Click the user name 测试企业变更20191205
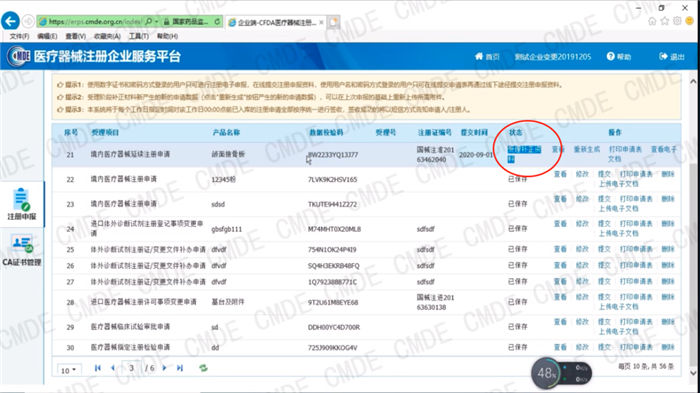700x393 pixels. click(553, 57)
